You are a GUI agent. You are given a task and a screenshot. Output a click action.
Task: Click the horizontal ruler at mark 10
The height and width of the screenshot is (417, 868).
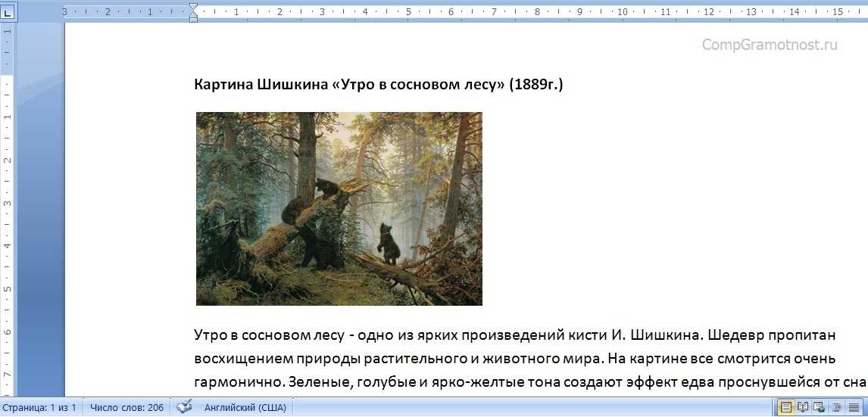pos(622,11)
